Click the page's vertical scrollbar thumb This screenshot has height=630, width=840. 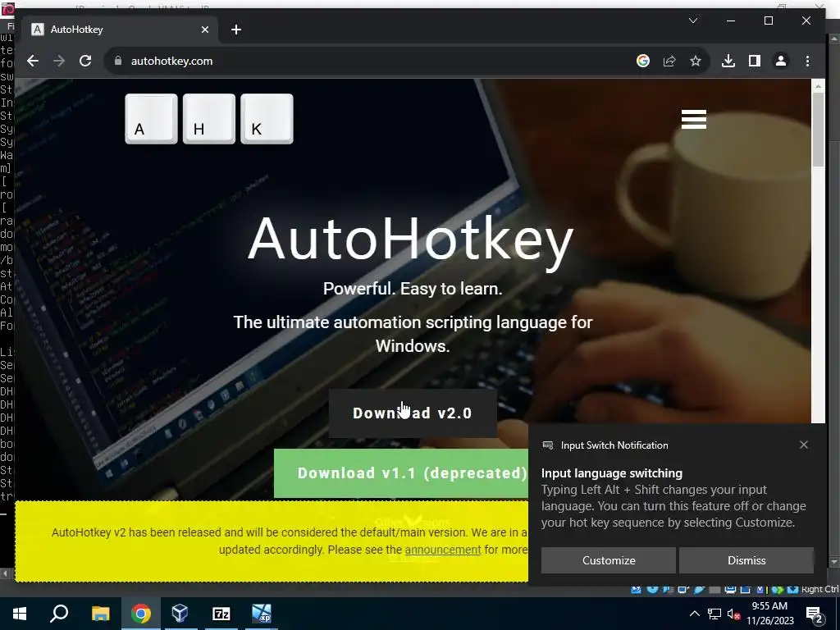point(818,129)
